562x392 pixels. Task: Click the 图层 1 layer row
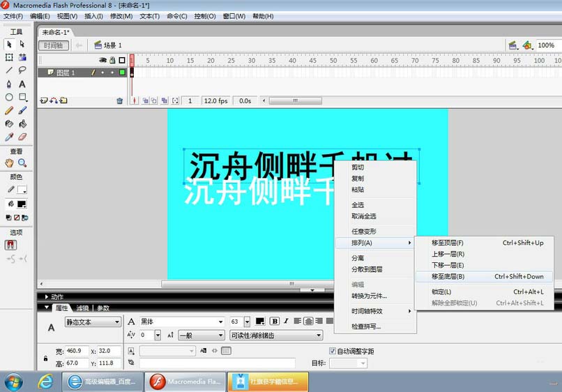(x=82, y=73)
